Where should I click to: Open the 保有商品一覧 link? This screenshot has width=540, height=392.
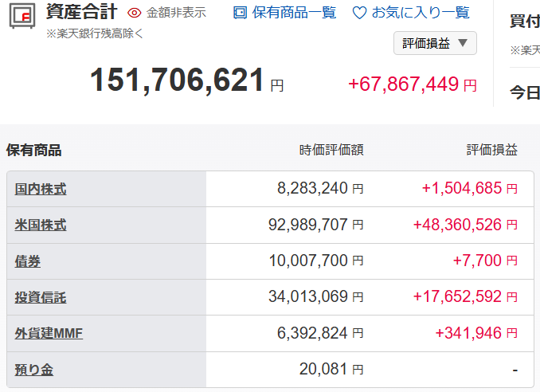pos(294,13)
